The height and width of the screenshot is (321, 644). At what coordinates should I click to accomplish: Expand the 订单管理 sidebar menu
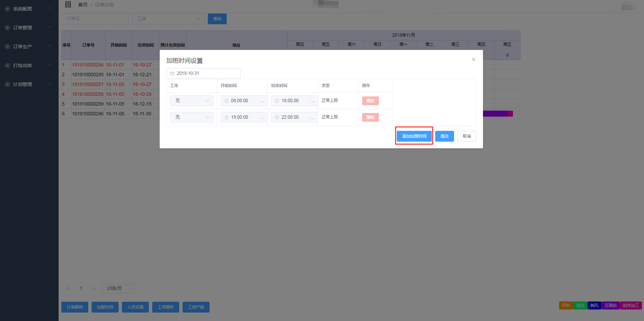(x=28, y=28)
